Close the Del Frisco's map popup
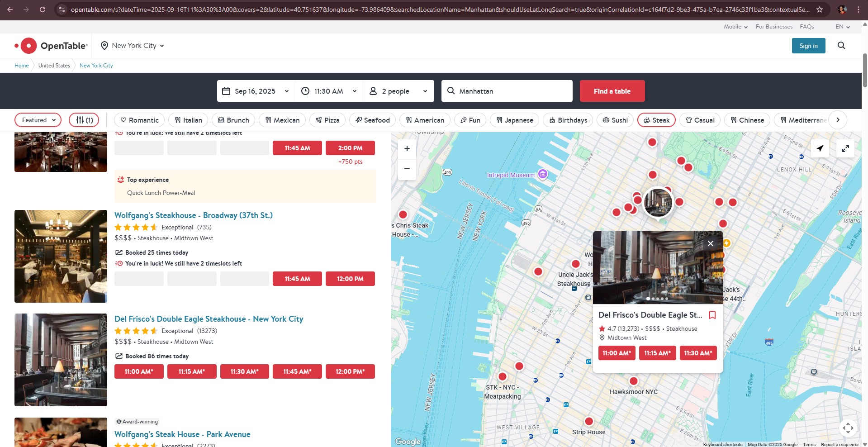868x447 pixels. pos(711,243)
